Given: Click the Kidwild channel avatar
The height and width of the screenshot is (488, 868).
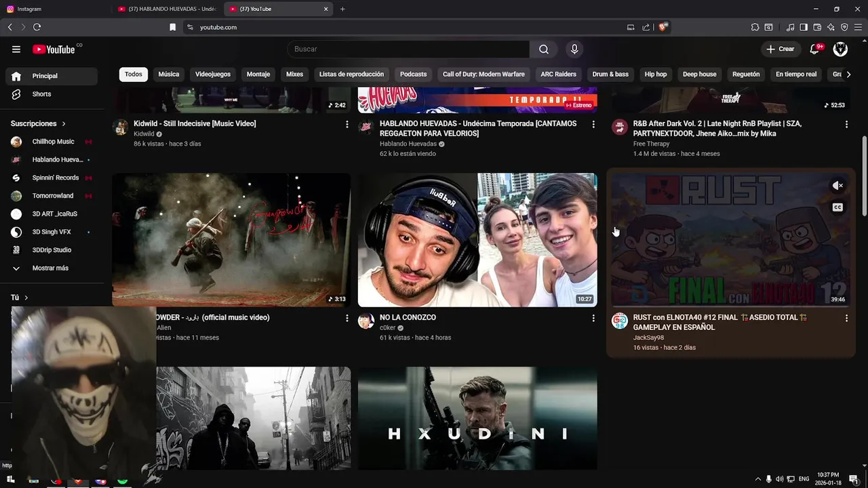Looking at the screenshot, I should [120, 127].
